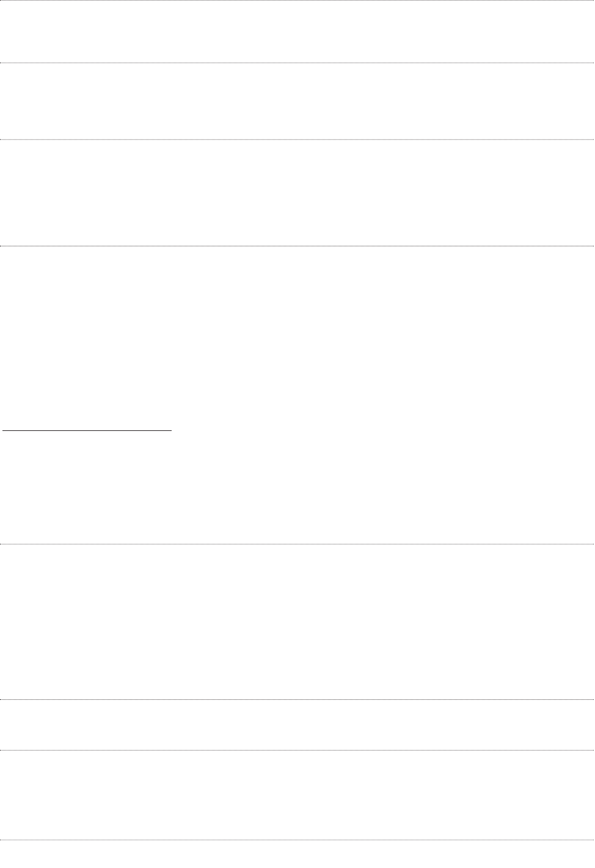The width and height of the screenshot is (595, 868).
Task: Click blank area below the bottommost dotted divider
Action: click(x=297, y=855)
